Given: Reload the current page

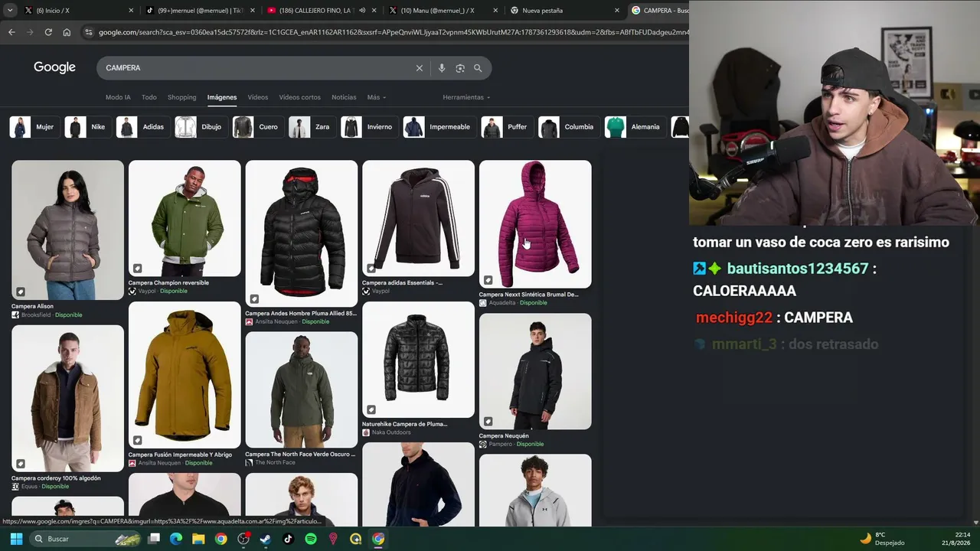Looking at the screenshot, I should pyautogui.click(x=48, y=32).
